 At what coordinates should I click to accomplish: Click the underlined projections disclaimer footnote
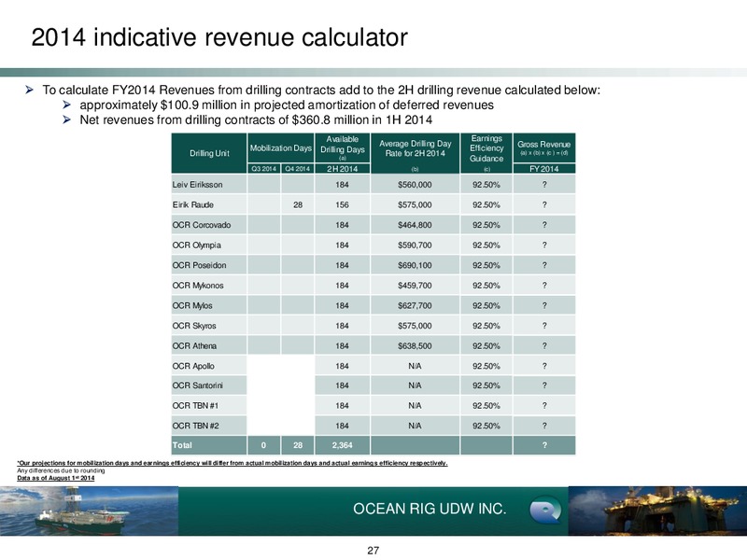click(x=233, y=463)
